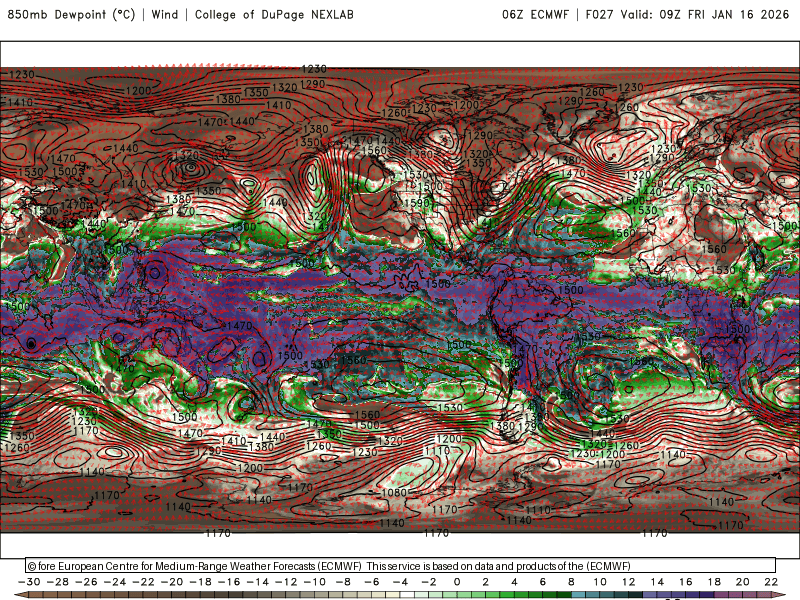Click the "-10" legend value

[315, 582]
